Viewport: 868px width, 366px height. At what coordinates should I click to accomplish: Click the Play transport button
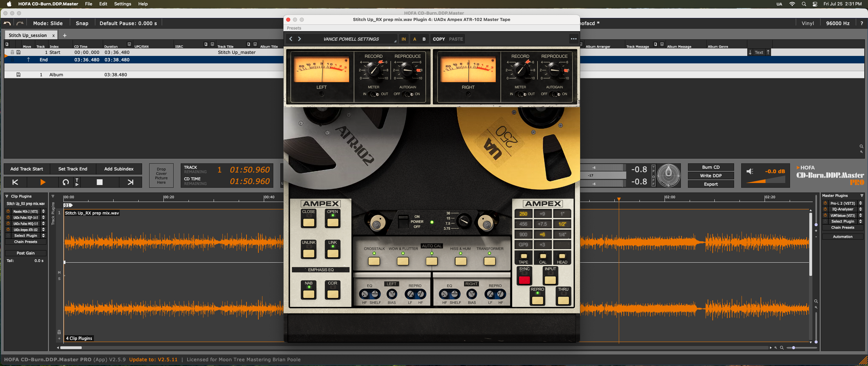[43, 182]
